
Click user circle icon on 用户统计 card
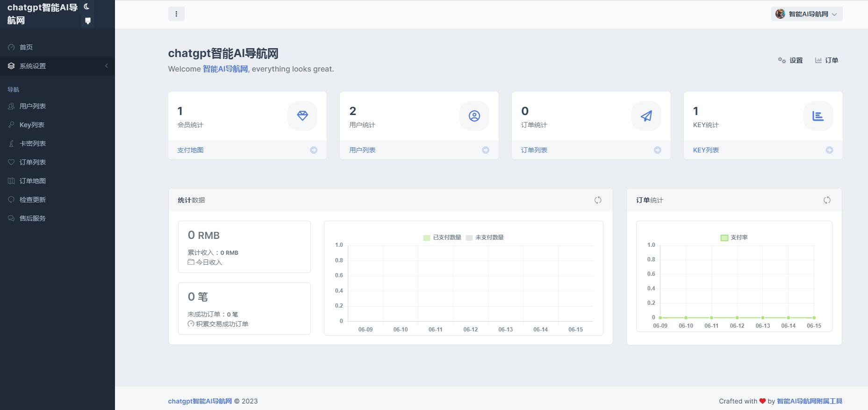474,116
